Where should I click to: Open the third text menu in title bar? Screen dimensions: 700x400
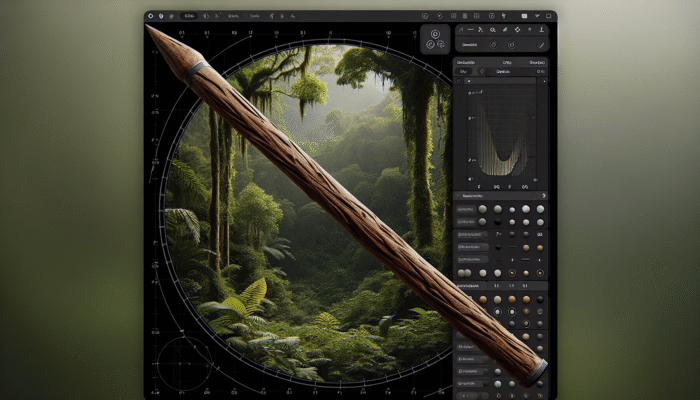[x=254, y=16]
